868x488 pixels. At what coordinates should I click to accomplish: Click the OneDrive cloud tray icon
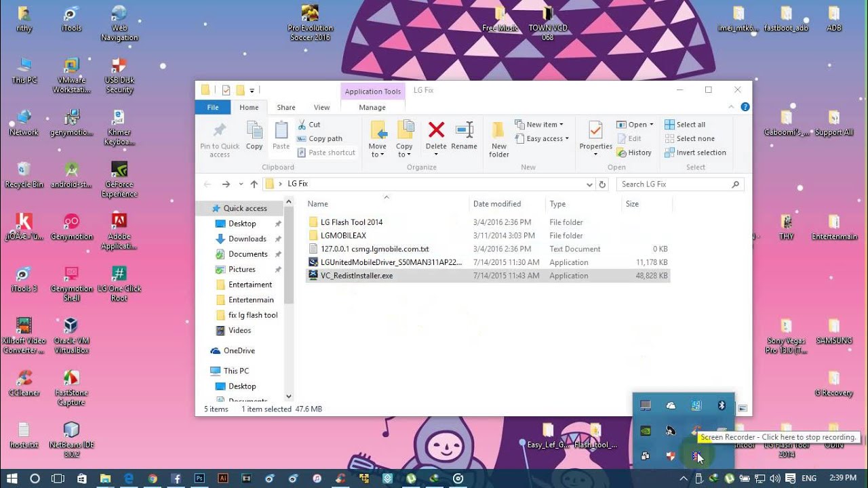pyautogui.click(x=671, y=405)
